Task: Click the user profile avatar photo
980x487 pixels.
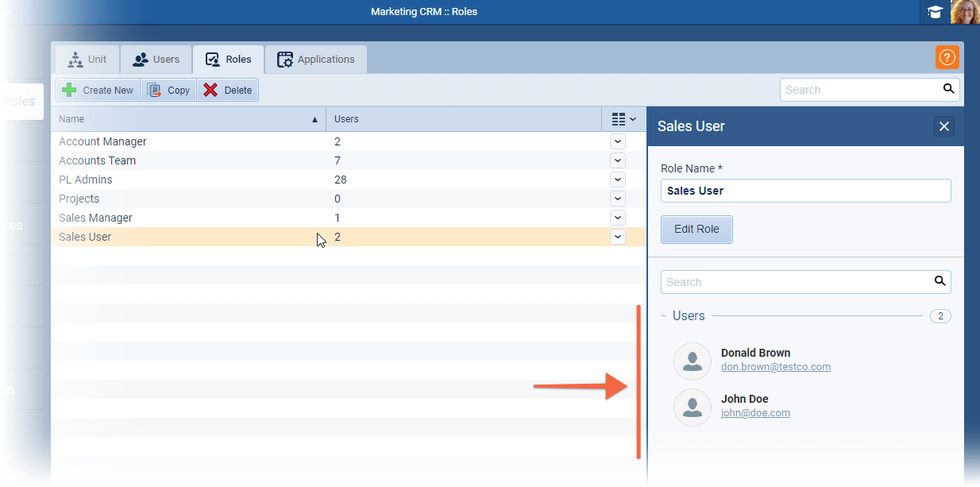Action: 965,12
